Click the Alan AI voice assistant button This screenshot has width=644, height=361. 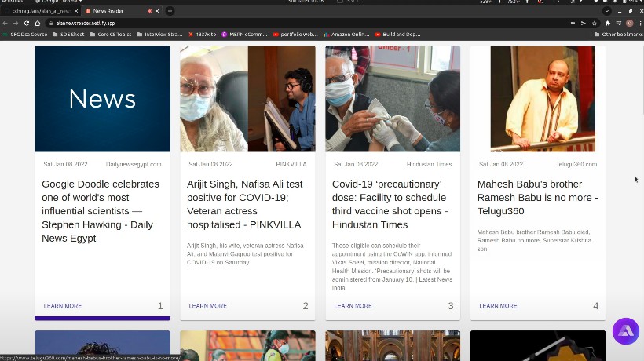point(625,331)
